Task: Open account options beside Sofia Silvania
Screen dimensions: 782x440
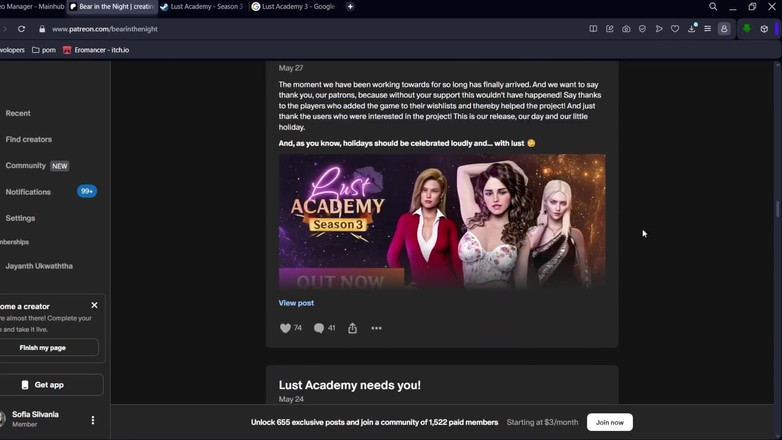Action: [93, 421]
